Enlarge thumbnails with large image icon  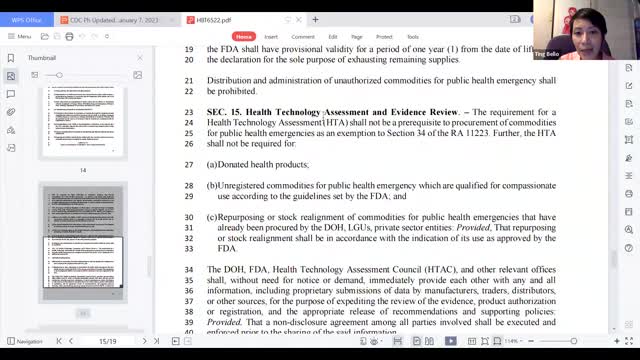tap(138, 75)
